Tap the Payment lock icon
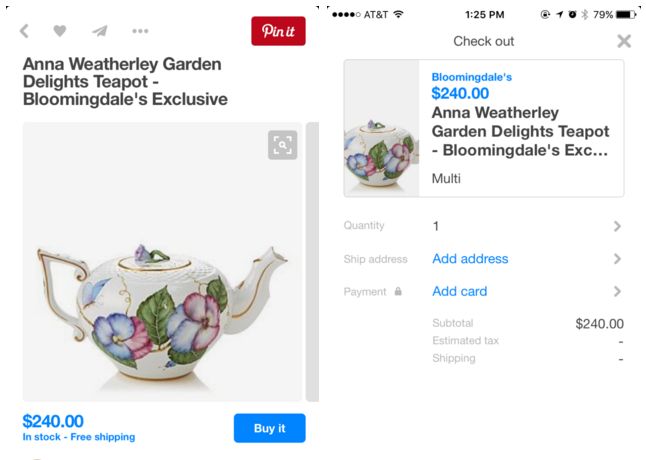The height and width of the screenshot is (460, 646). tap(398, 292)
